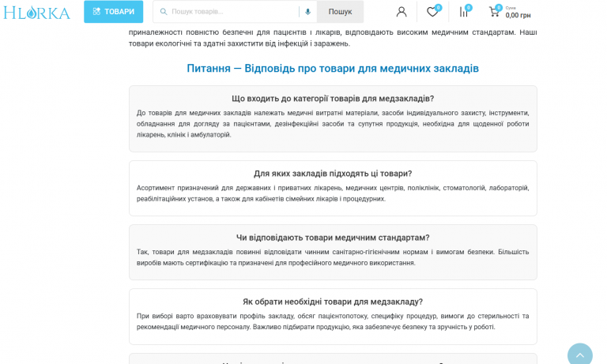Open the product comparison icon
This screenshot has width=607, height=364.
(464, 12)
